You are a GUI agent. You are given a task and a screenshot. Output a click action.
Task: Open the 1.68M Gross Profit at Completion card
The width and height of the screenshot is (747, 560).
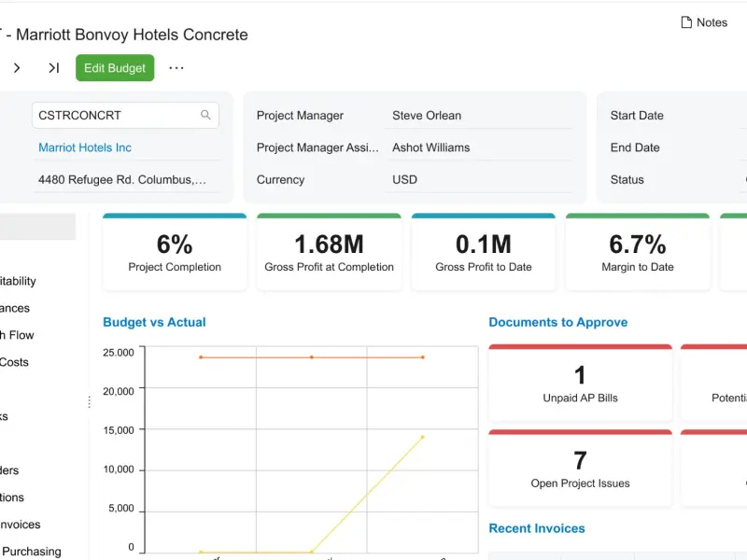(330, 252)
